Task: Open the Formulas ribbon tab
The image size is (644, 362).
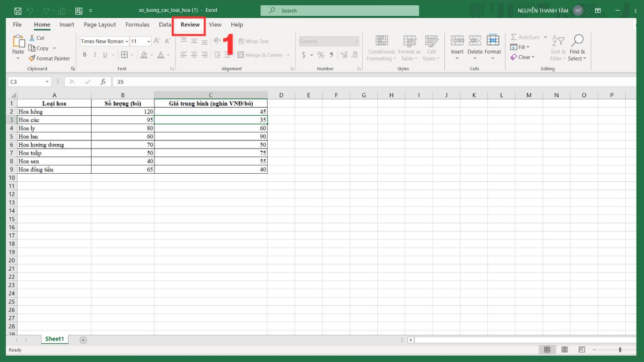Action: tap(137, 25)
